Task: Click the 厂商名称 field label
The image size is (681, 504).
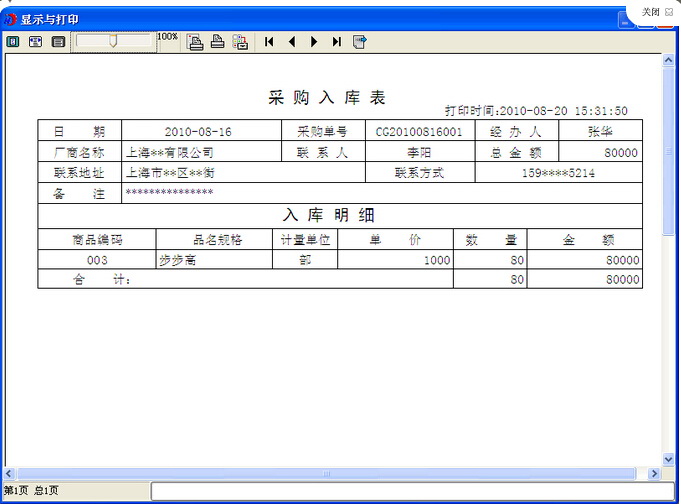Action: point(79,153)
